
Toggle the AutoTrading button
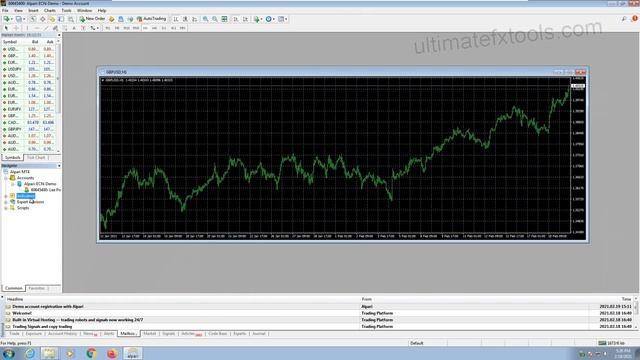pos(151,19)
